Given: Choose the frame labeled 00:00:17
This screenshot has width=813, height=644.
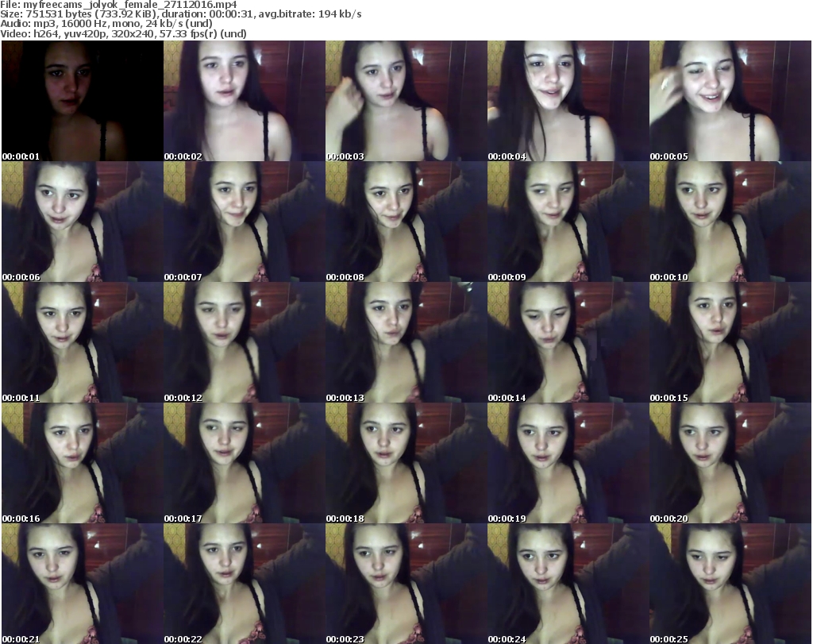Looking at the screenshot, I should [x=245, y=463].
